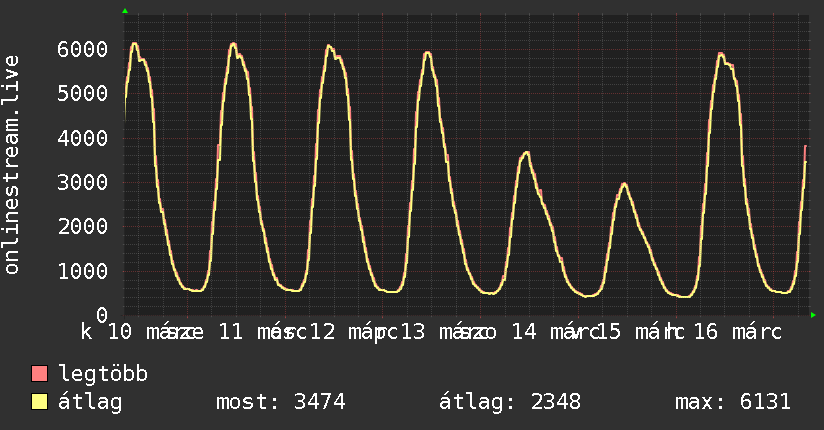824x430 pixels.
Task: Click the 2000 y-axis label
Action: 83,227
